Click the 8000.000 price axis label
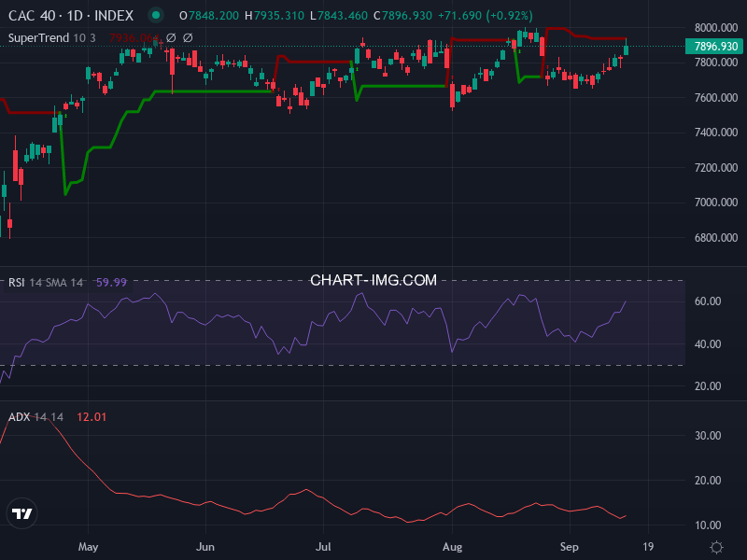 tap(715, 28)
